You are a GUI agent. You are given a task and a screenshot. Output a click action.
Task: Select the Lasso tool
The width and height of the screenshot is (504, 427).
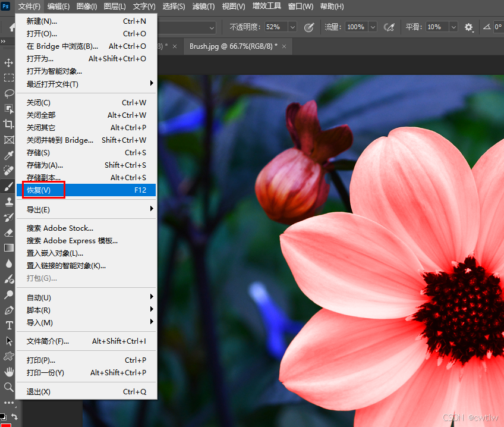(9, 93)
